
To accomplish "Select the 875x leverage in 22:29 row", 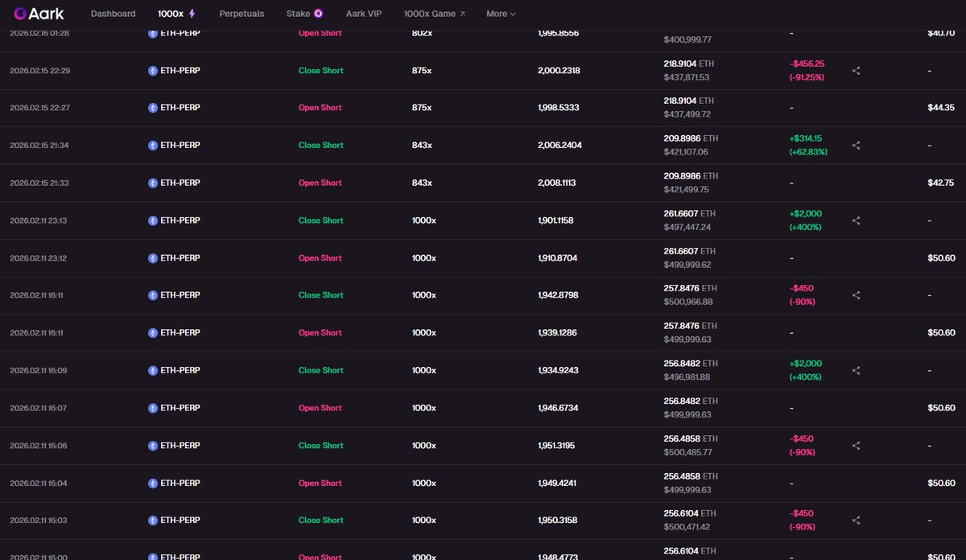I will click(422, 71).
